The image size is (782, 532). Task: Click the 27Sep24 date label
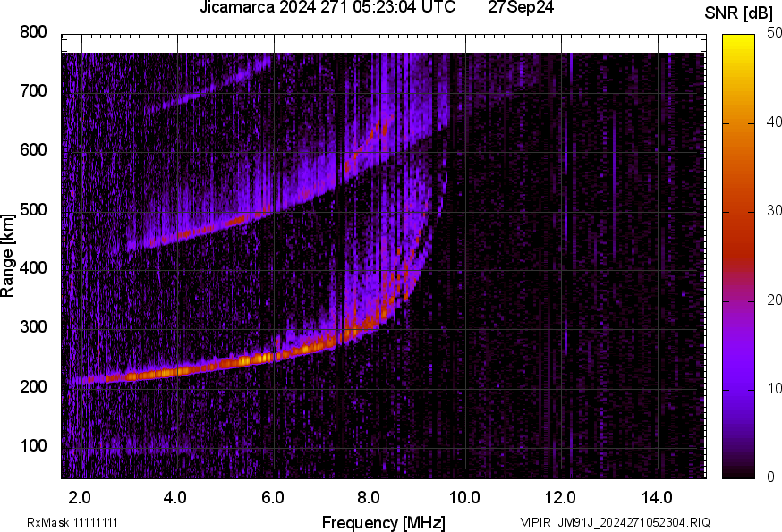pyautogui.click(x=521, y=8)
